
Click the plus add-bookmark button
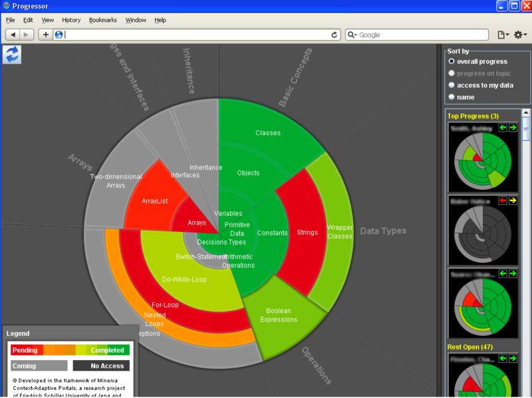[x=46, y=35]
